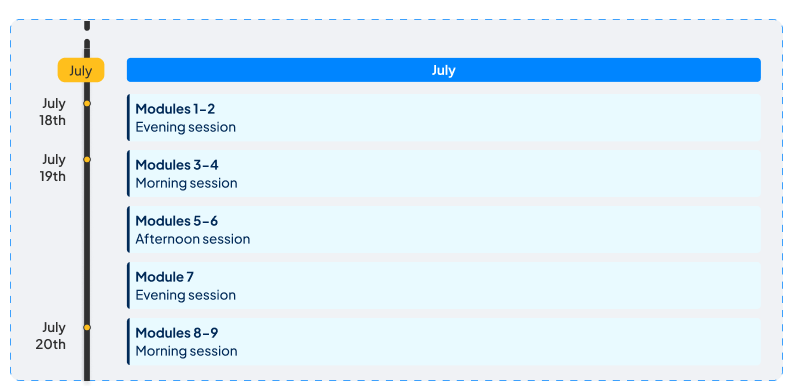799x386 pixels.
Task: Click the July 19th timeline dot
Action: pyautogui.click(x=87, y=159)
